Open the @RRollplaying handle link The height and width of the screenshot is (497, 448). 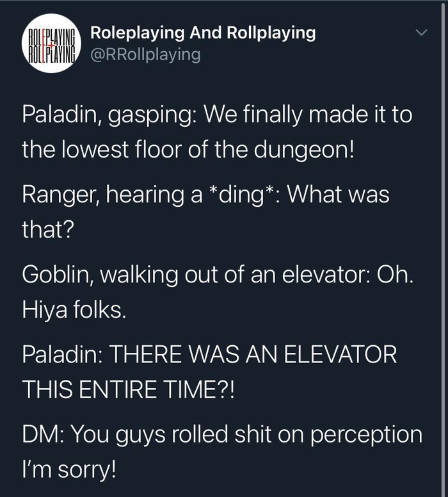pyautogui.click(x=145, y=55)
